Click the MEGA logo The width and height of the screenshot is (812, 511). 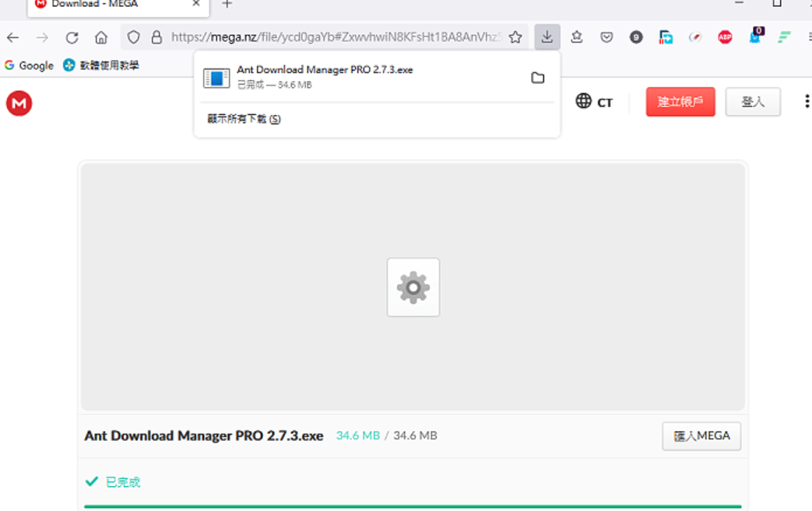coord(19,103)
